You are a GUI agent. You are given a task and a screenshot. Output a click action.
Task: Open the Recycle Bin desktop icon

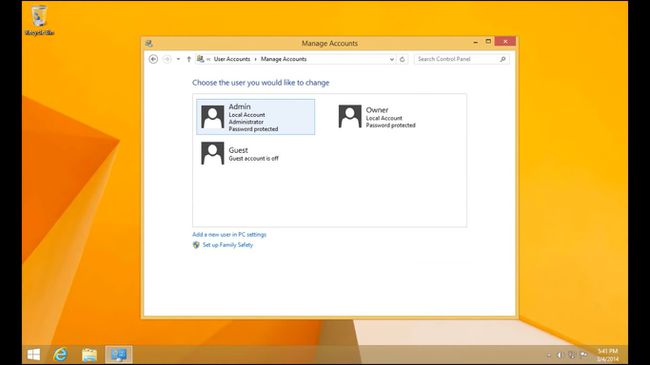click(x=39, y=20)
